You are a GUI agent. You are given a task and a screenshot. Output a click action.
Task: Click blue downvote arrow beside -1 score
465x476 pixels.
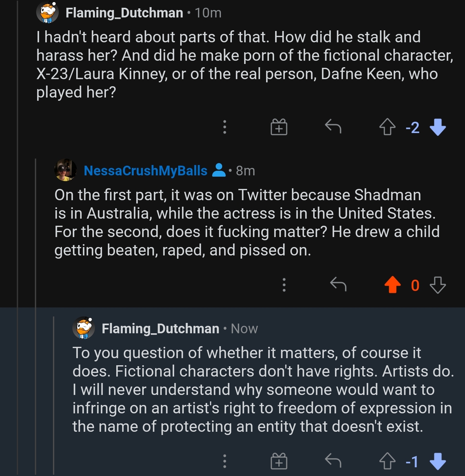click(x=438, y=461)
